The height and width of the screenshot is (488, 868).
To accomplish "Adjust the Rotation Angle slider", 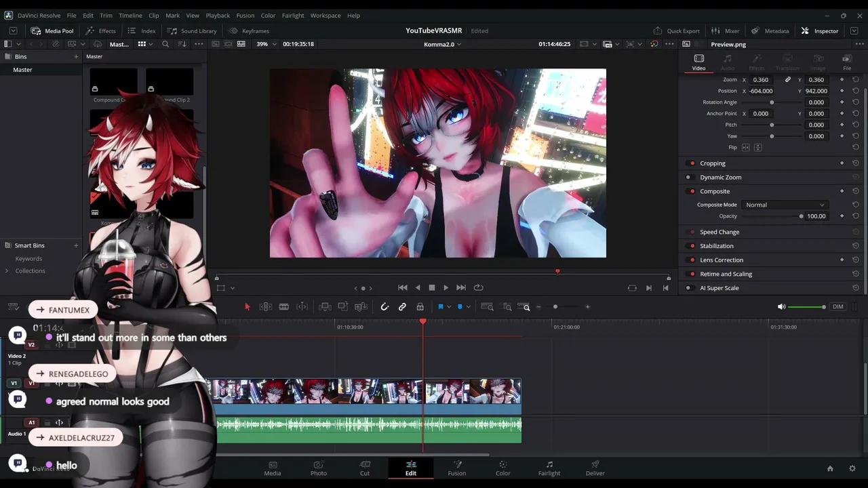I will click(x=772, y=102).
